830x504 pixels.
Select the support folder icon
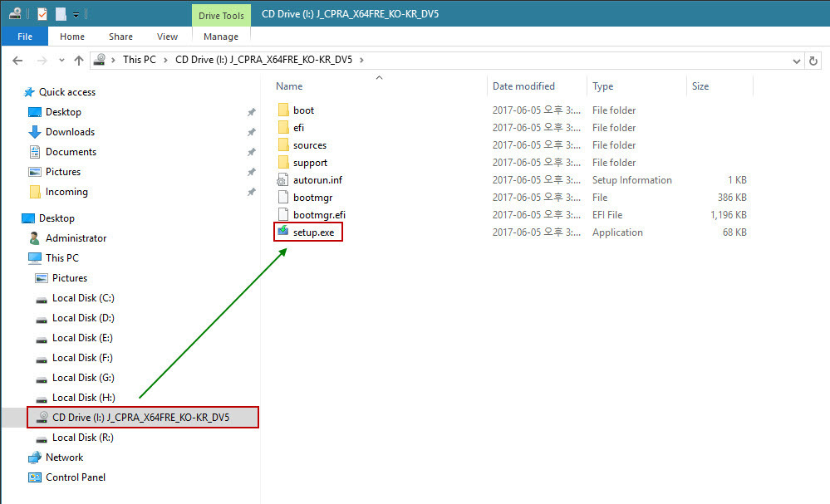click(x=283, y=163)
